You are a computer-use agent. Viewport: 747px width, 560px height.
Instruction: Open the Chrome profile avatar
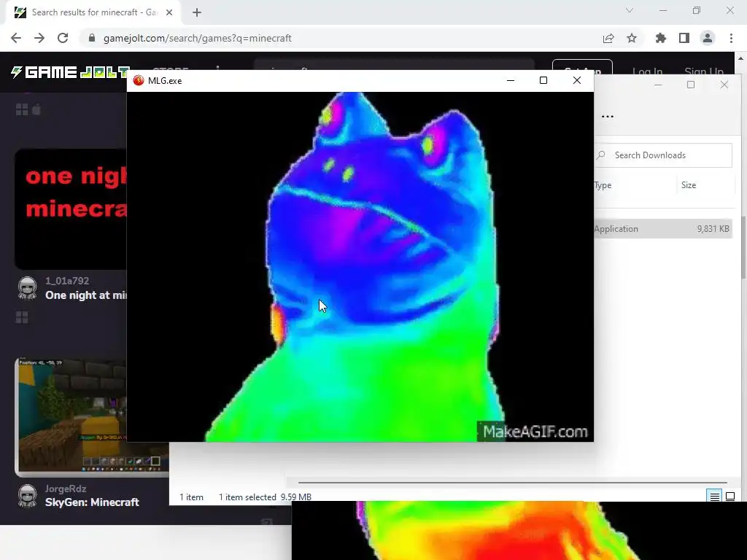click(x=708, y=38)
